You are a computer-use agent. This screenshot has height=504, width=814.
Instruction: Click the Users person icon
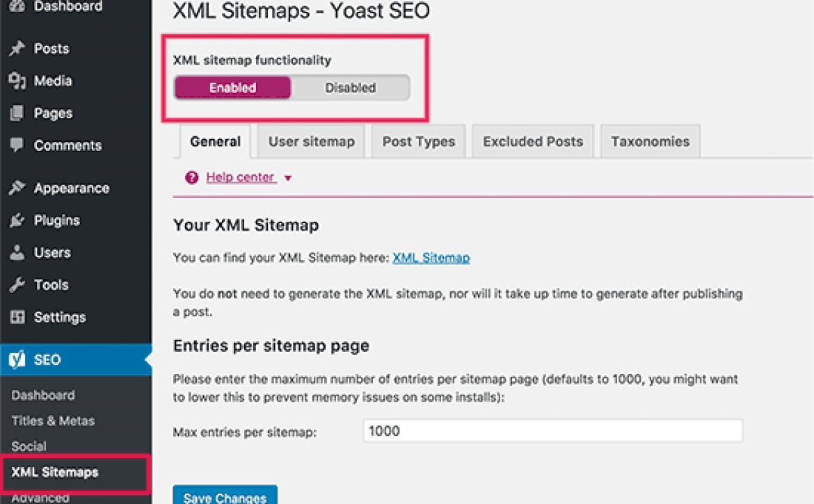coord(17,252)
